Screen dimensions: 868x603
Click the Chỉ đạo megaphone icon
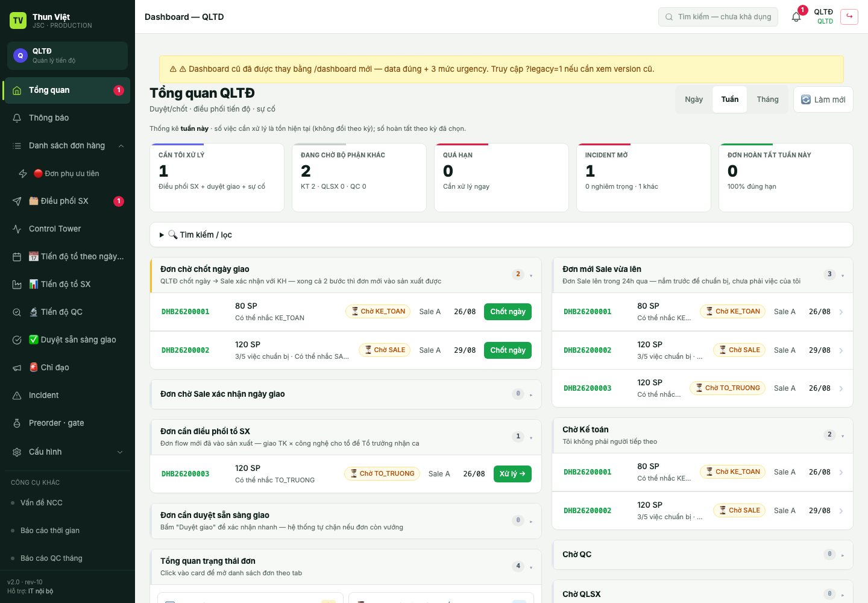(17, 368)
